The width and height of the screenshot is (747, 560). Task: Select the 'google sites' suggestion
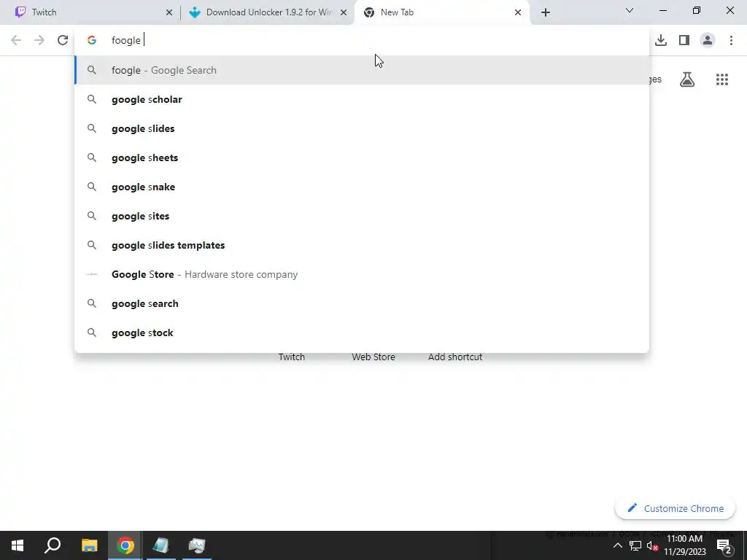click(x=362, y=216)
